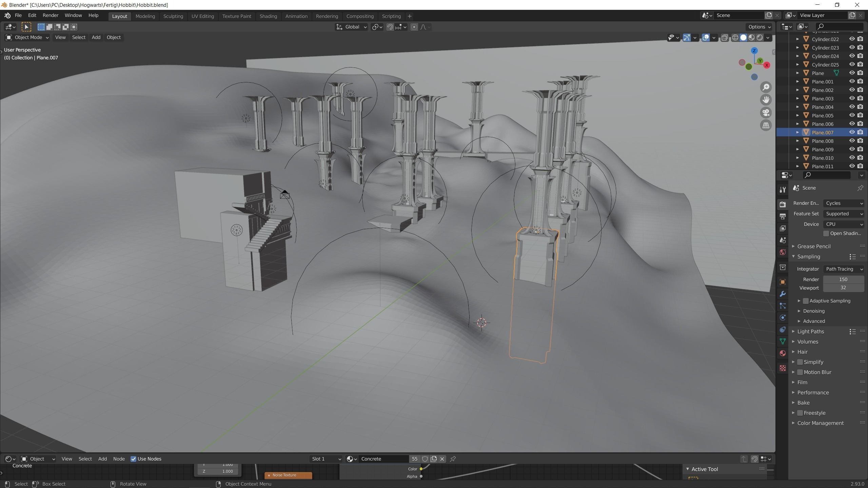
Task: Open the Texture properties checker tab
Action: click(x=783, y=368)
